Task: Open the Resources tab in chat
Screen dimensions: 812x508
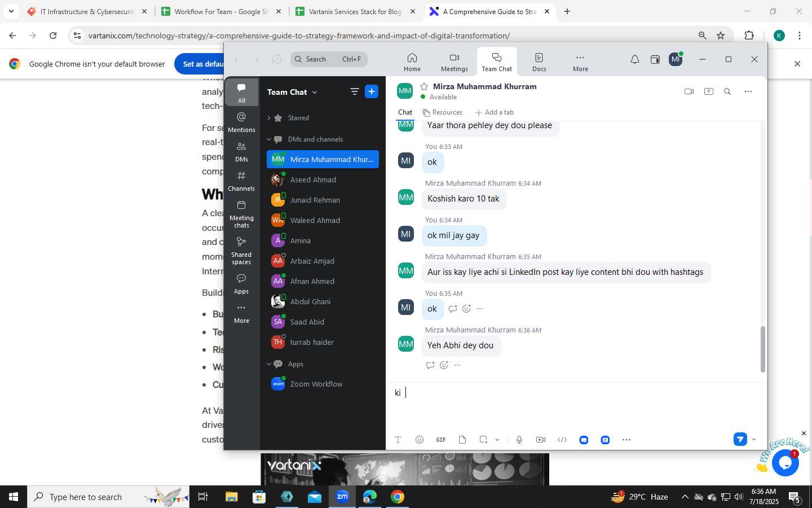Action: [443, 112]
